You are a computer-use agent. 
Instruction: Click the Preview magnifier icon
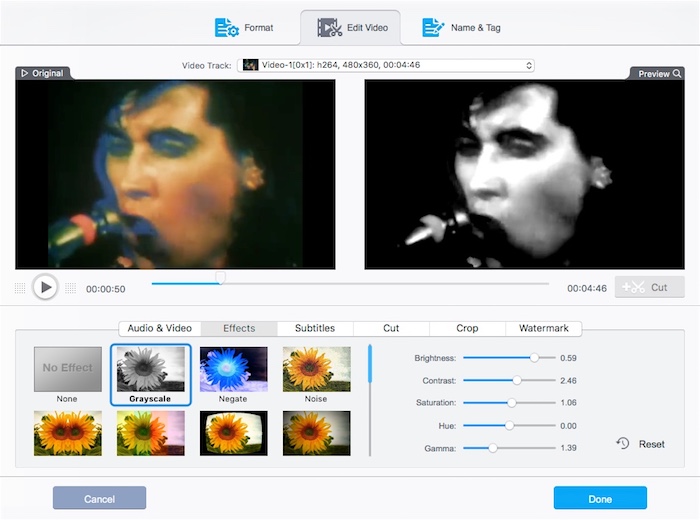click(677, 74)
